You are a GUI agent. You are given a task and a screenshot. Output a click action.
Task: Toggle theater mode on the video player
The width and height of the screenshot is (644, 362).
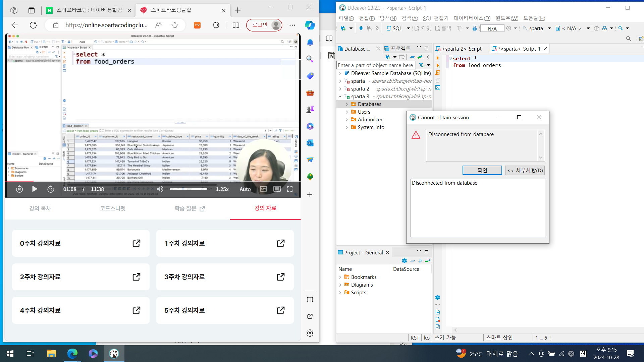277,189
